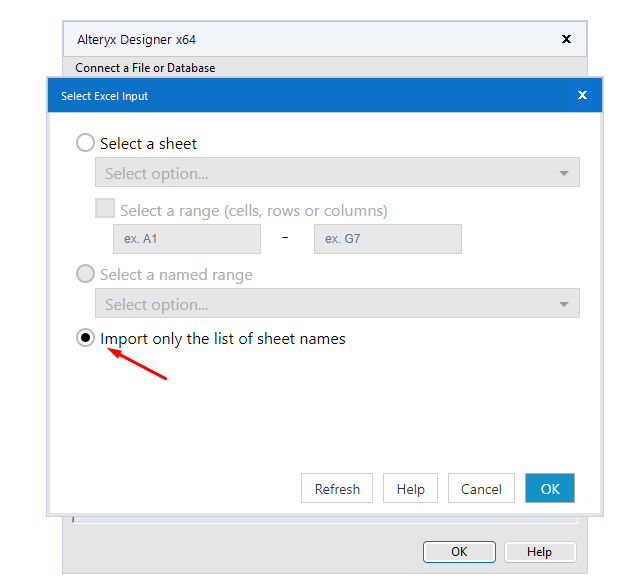Select 'Import only the list of sheet names' radio

pos(86,339)
